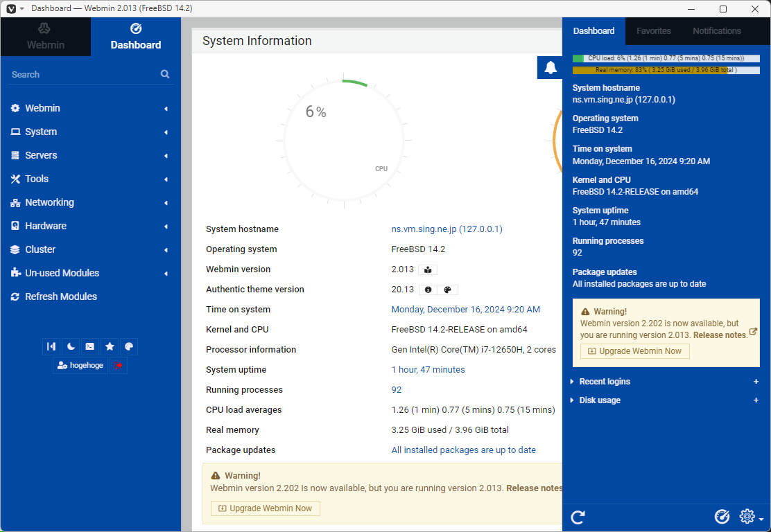Click plus sign next to Recent logins

pyautogui.click(x=756, y=382)
